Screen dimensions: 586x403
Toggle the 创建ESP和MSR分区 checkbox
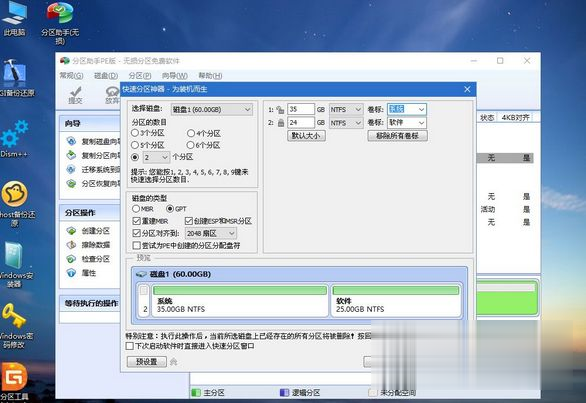click(189, 221)
